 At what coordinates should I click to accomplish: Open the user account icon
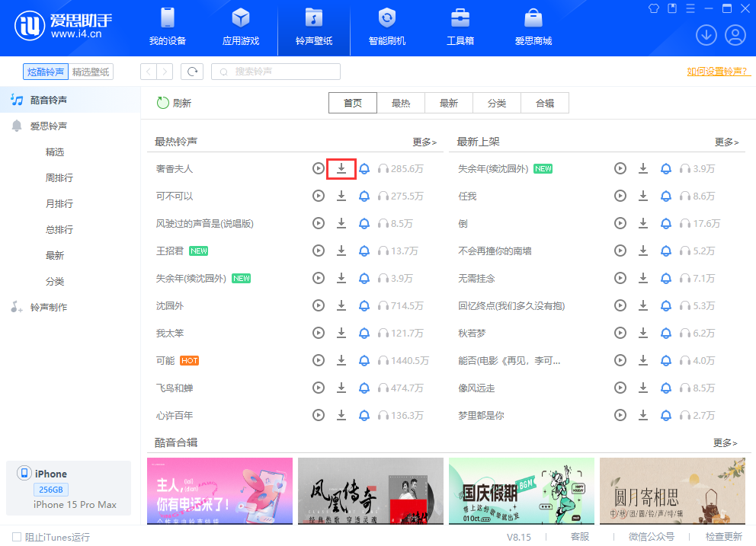coord(735,35)
